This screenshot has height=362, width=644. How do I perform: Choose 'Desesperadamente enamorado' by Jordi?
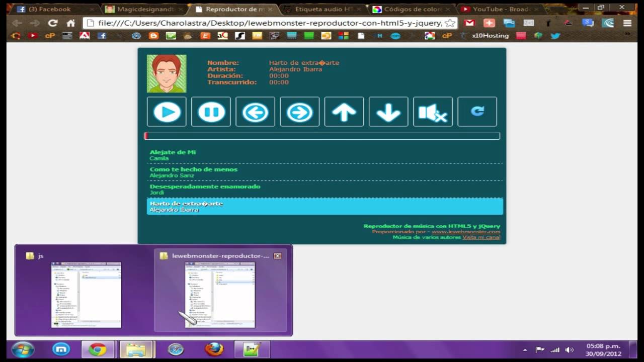click(325, 189)
